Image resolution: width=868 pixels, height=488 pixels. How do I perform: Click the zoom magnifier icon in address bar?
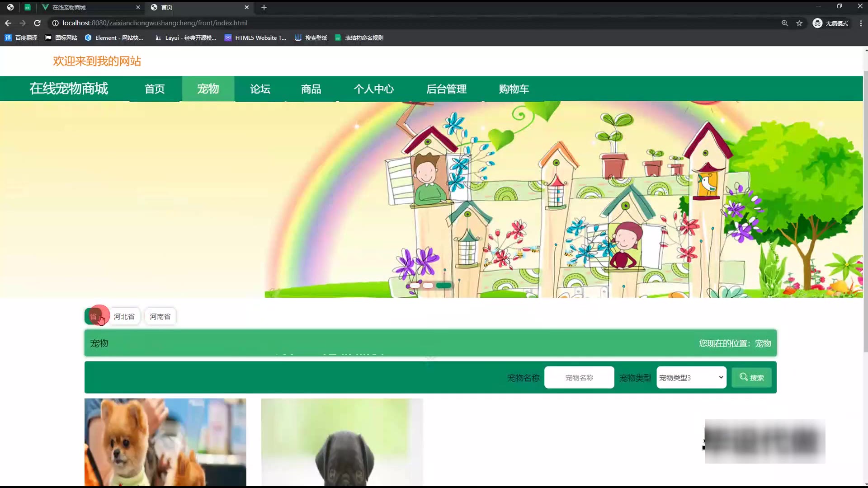click(x=784, y=23)
